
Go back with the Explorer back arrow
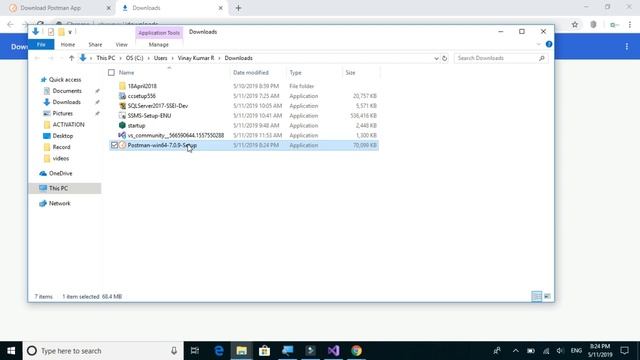[37, 58]
